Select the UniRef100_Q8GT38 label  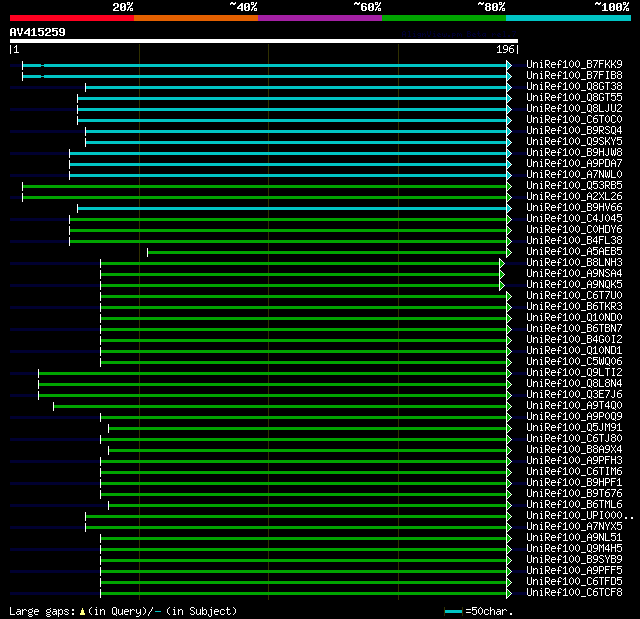pyautogui.click(x=574, y=87)
